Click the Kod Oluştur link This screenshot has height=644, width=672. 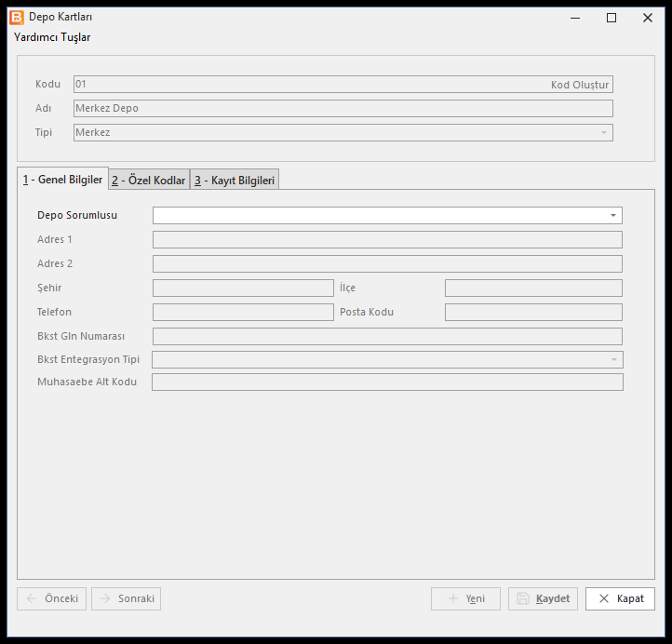point(580,85)
